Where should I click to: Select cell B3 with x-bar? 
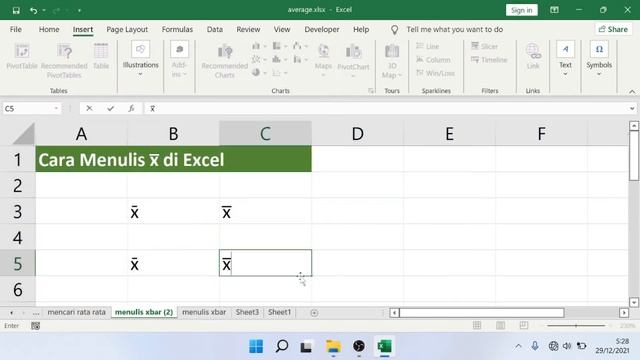coord(173,211)
